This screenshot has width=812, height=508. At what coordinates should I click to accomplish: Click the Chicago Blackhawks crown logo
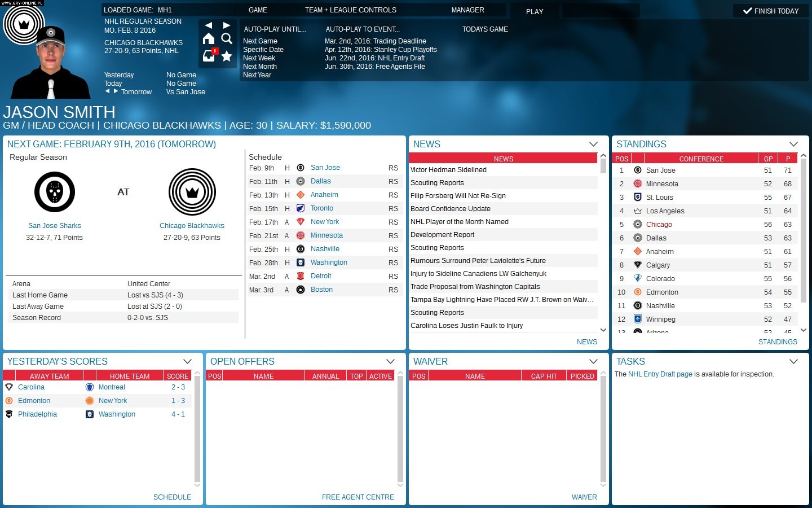192,192
